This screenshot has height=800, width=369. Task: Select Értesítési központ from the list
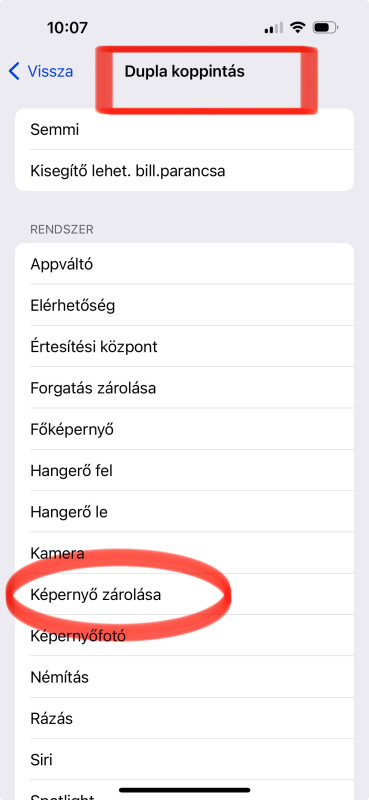point(184,346)
